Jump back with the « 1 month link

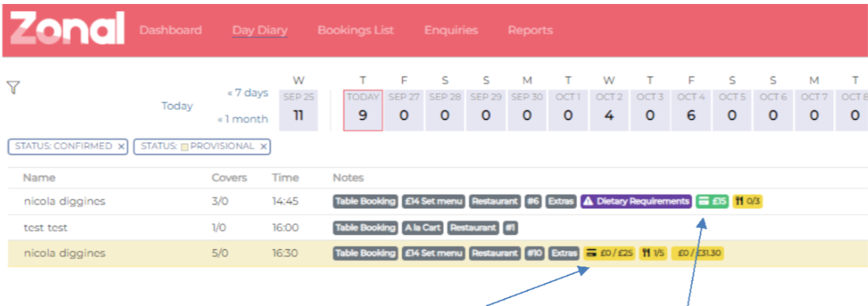243,119
